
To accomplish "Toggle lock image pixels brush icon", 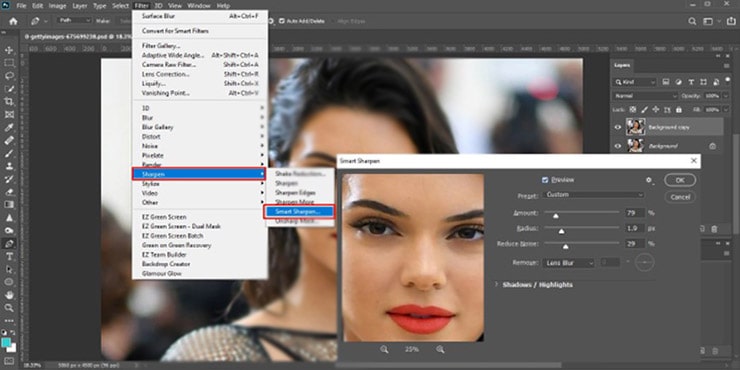I will (644, 109).
